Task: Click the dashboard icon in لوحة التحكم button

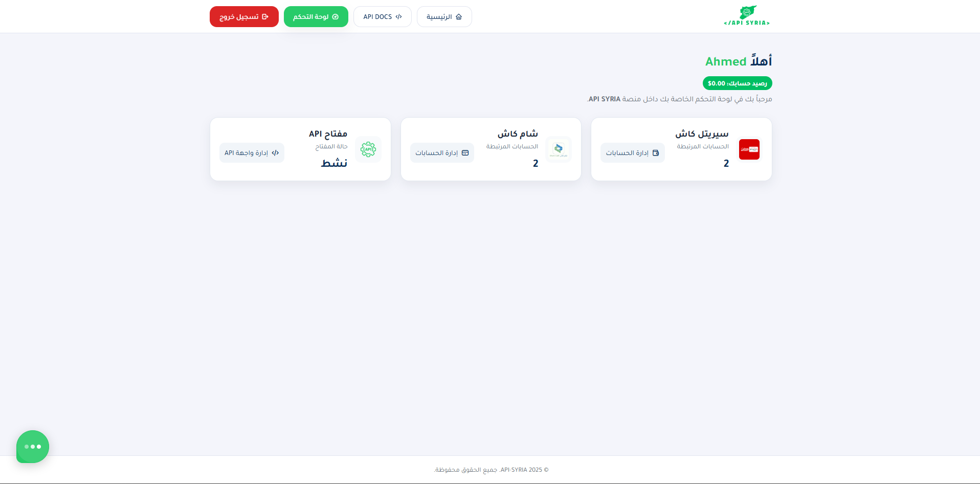Action: (336, 16)
